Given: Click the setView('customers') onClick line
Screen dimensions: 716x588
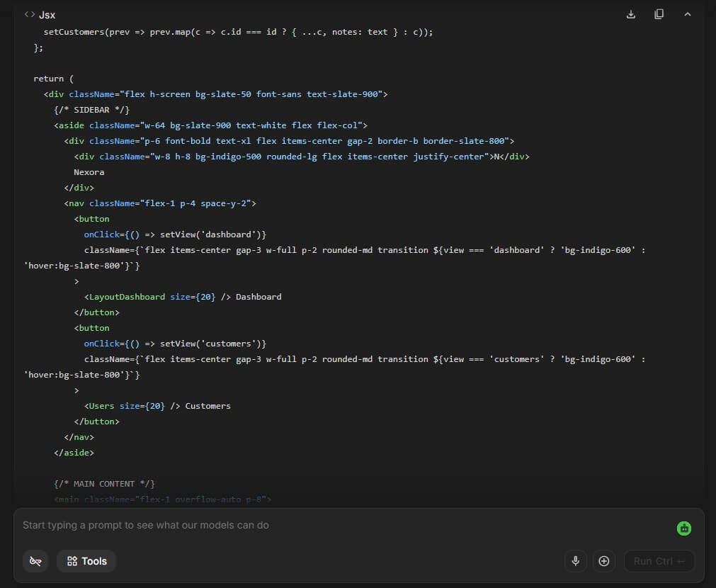Looking at the screenshot, I should [x=175, y=344].
